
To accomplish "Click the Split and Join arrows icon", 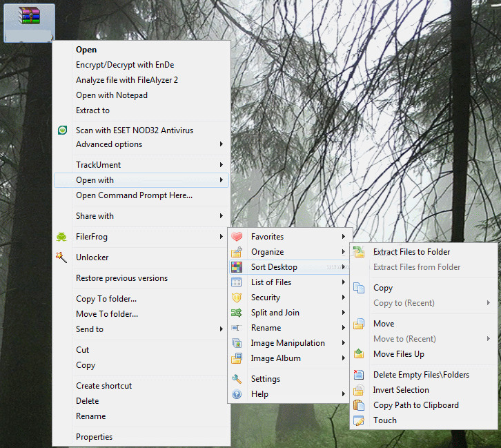I will (x=237, y=313).
